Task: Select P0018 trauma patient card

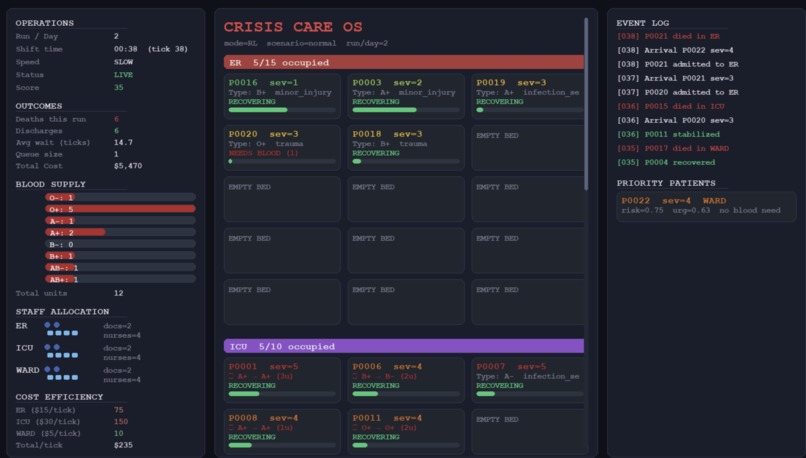Action: pyautogui.click(x=406, y=148)
